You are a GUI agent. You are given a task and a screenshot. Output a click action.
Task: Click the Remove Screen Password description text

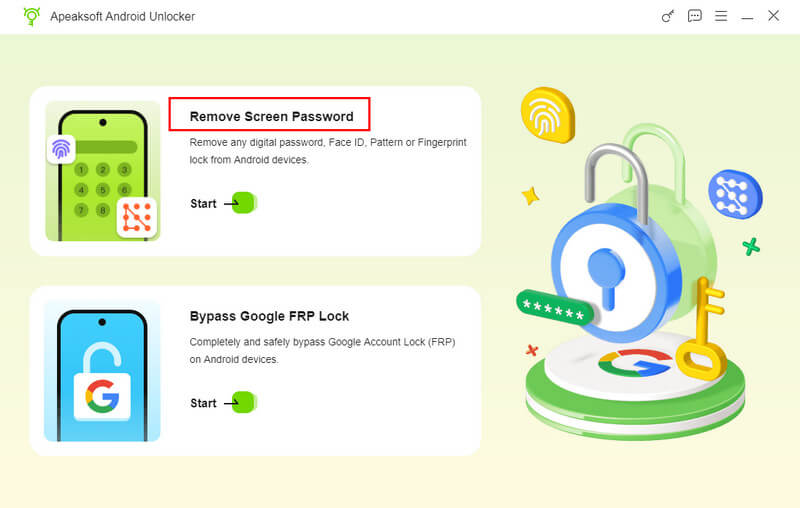328,151
